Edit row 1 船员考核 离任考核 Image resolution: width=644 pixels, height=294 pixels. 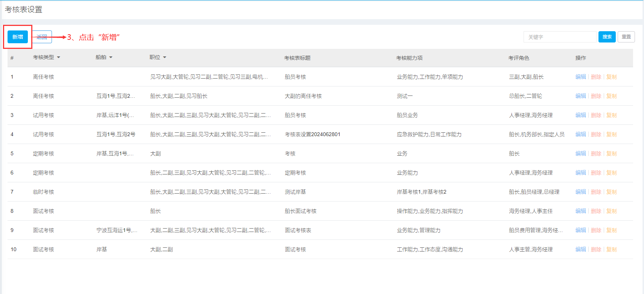(x=580, y=77)
